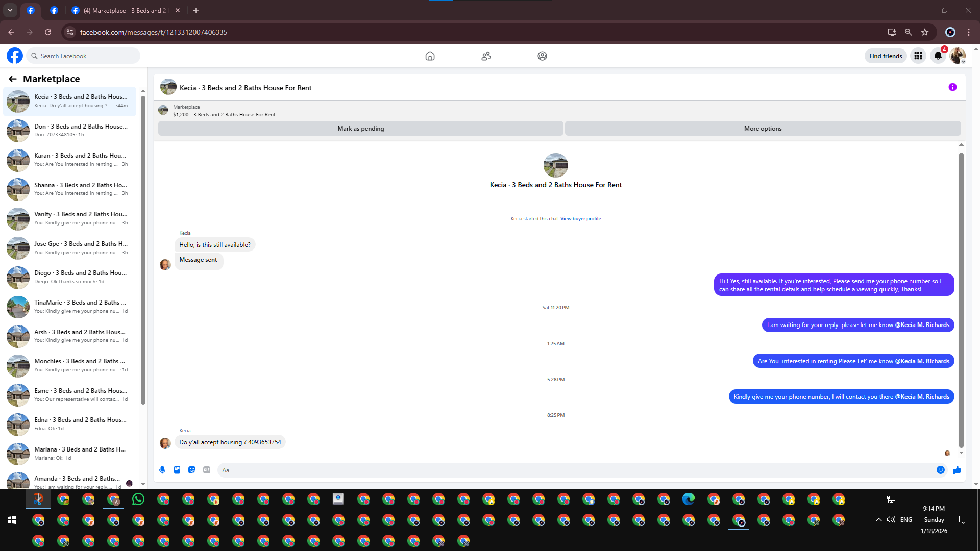This screenshot has height=551, width=980.
Task: Open Facebook notifications bell
Action: pos(938,56)
